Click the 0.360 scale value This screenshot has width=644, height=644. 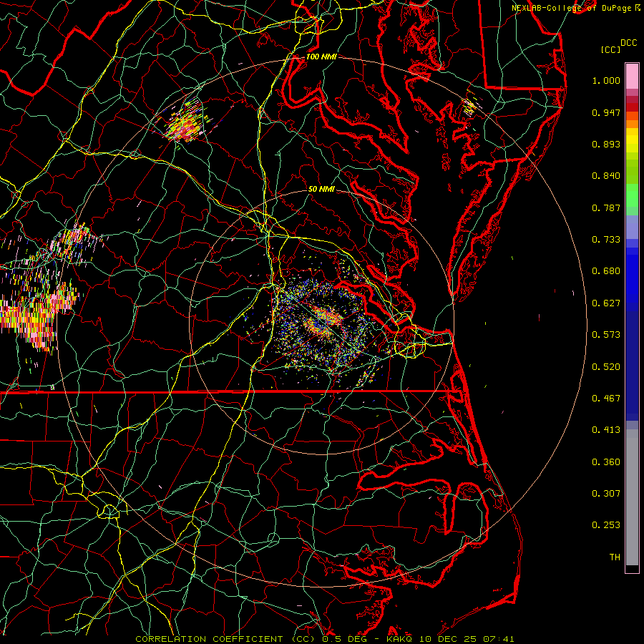tap(606, 462)
